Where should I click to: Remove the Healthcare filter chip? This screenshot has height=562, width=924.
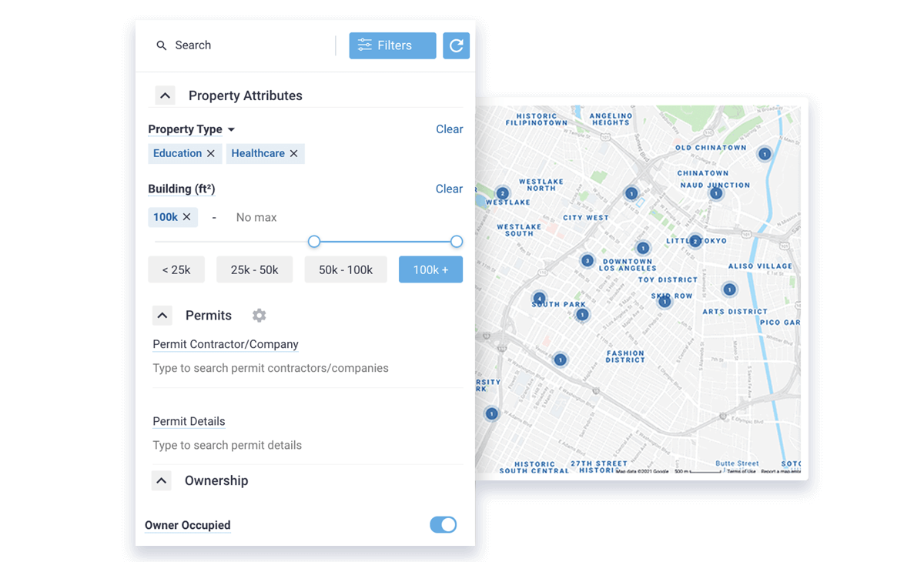[293, 153]
